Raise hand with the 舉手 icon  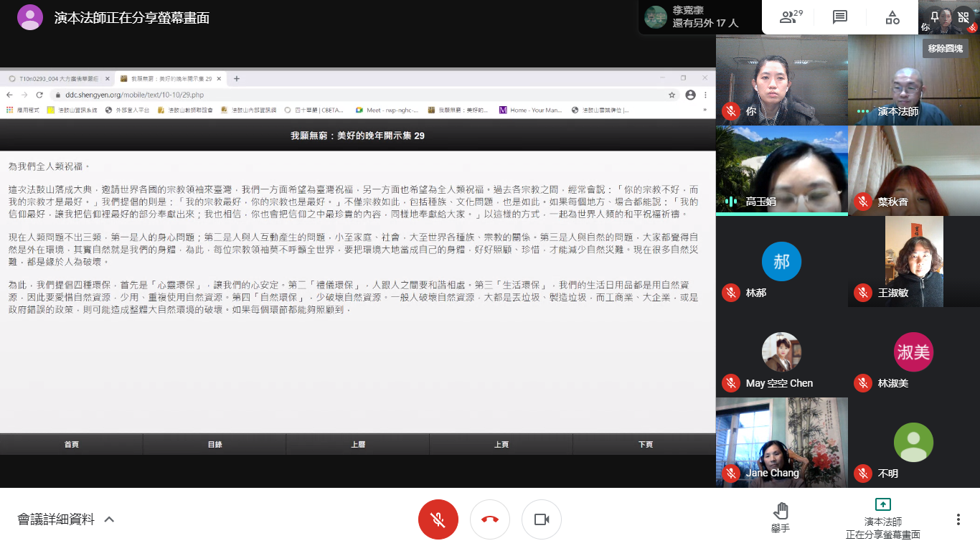[781, 518]
